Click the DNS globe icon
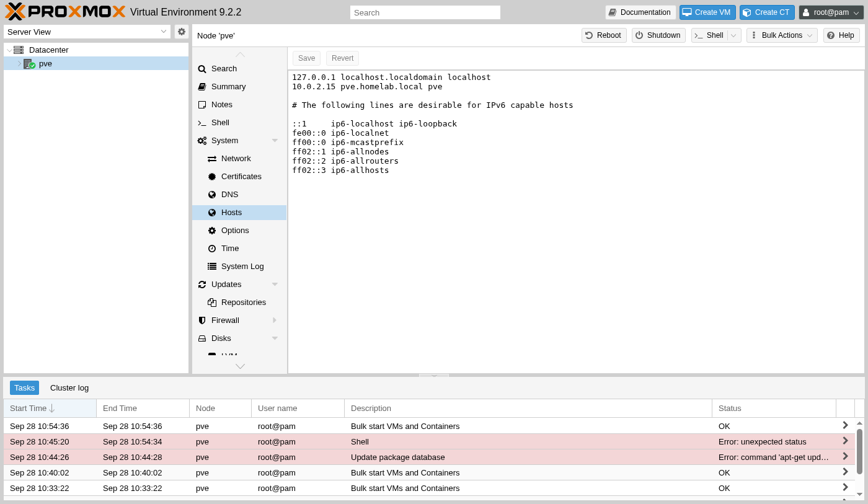This screenshot has height=504, width=868. pyautogui.click(x=212, y=195)
